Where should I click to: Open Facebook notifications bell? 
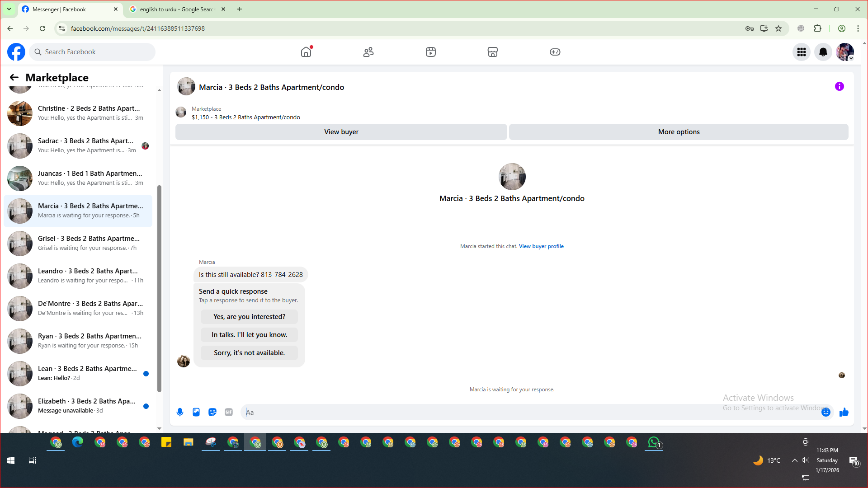(823, 52)
